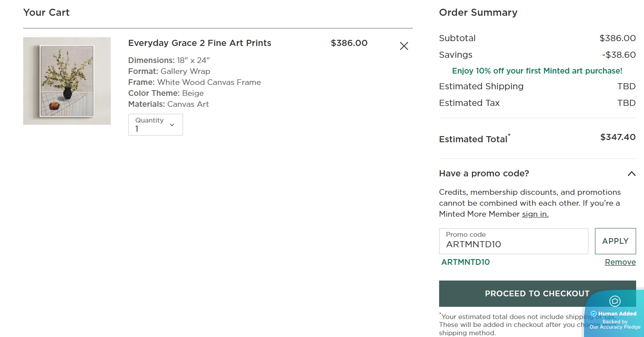Click the green ARTMNTD10 applied code label

[465, 262]
